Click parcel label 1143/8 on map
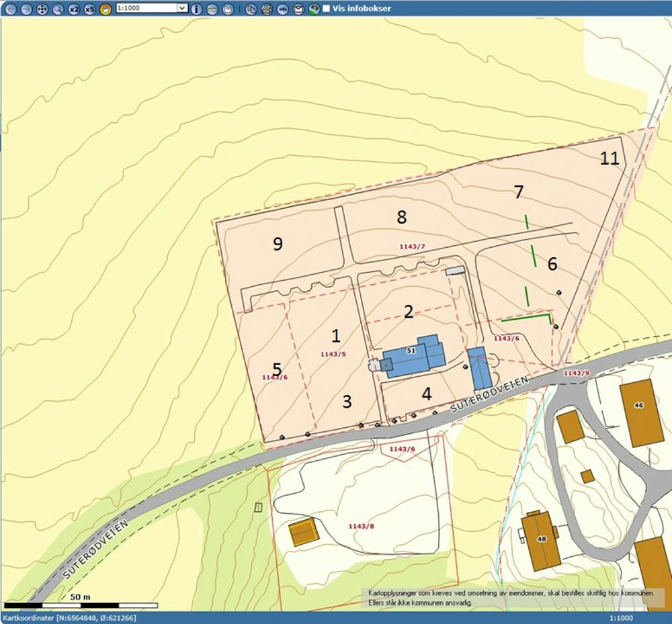This screenshot has height=624, width=672. coord(362,526)
